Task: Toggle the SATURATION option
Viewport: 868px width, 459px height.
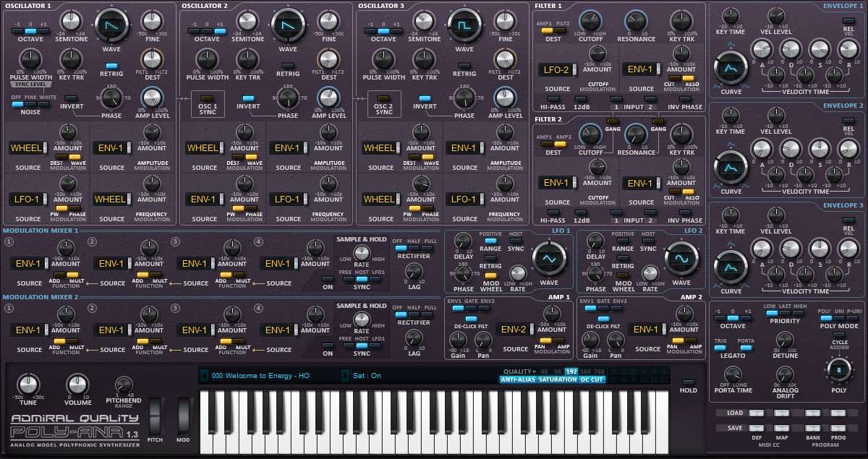Action: coord(558,379)
